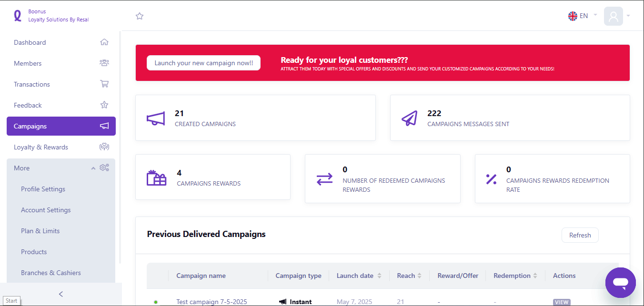The image size is (644, 306).
Task: Refresh the previous delivered campaigns list
Action: [580, 235]
